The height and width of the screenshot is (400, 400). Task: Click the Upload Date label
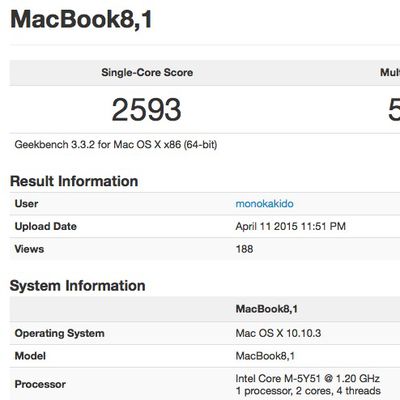pos(46,226)
